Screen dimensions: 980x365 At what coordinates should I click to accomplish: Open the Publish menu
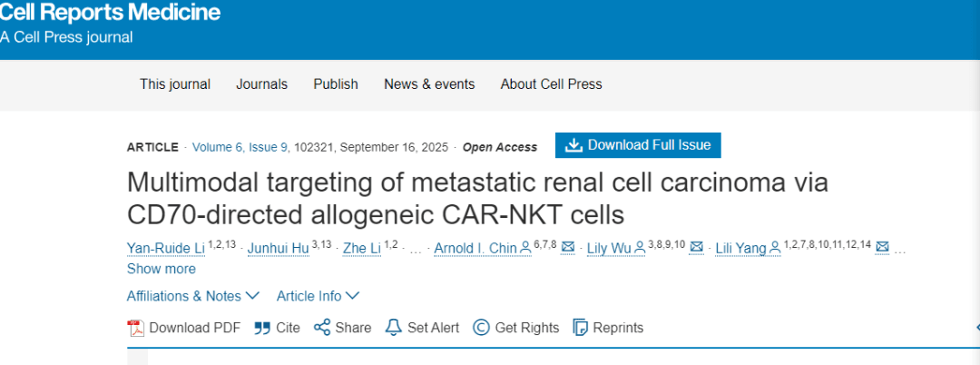point(336,84)
